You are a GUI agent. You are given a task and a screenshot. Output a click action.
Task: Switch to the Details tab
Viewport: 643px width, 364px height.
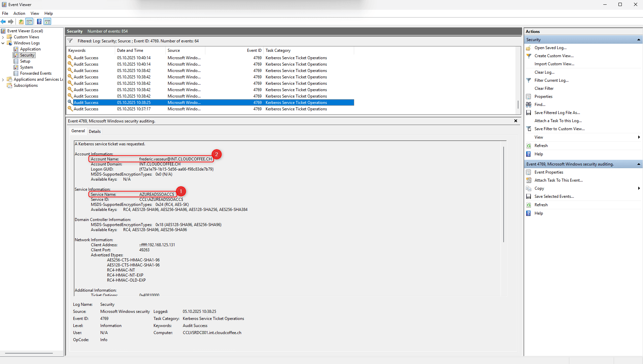tap(95, 132)
